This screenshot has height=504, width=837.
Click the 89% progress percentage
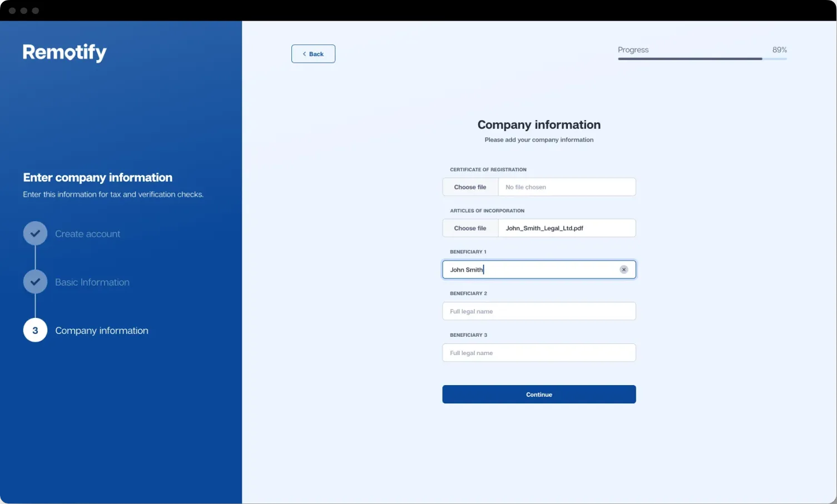coord(779,50)
